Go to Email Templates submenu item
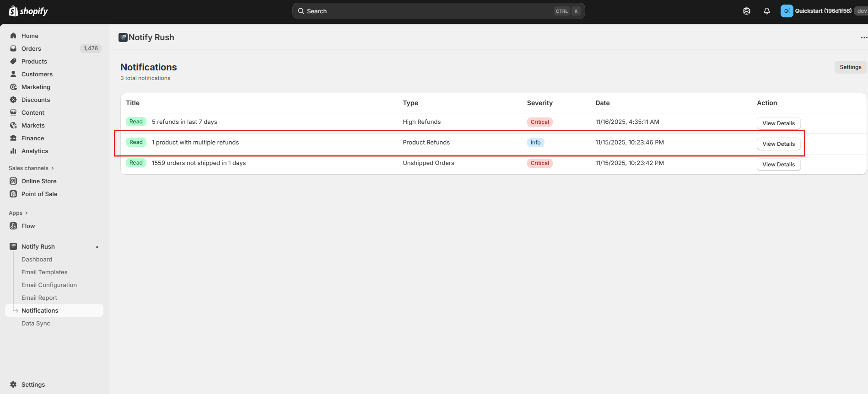 click(44, 272)
